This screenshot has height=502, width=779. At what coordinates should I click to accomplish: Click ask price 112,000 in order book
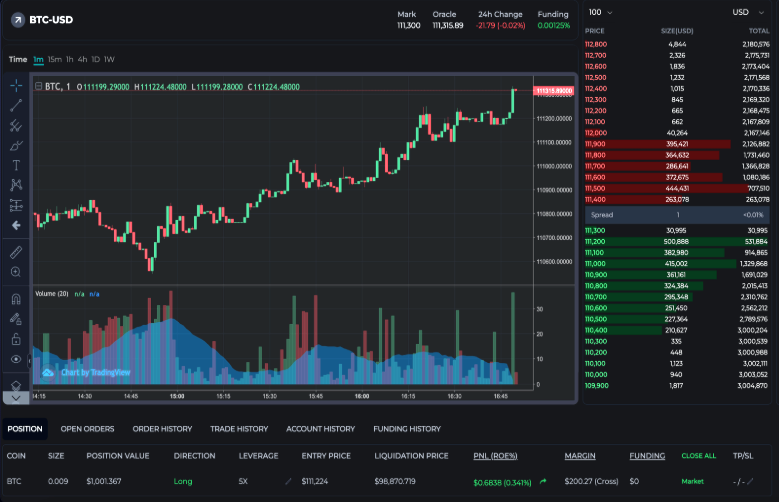[x=596, y=133]
